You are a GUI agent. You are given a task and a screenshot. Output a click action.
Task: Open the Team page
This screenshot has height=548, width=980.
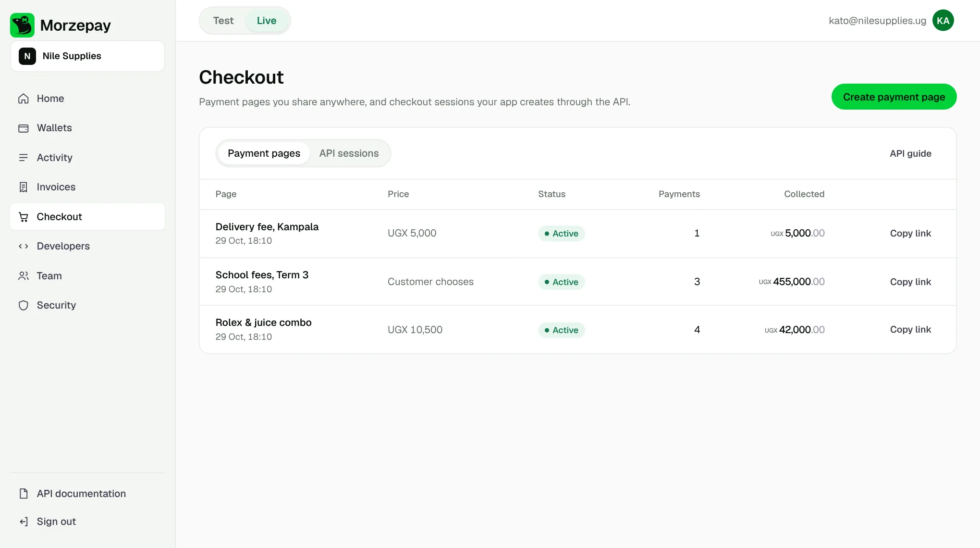[87, 276]
